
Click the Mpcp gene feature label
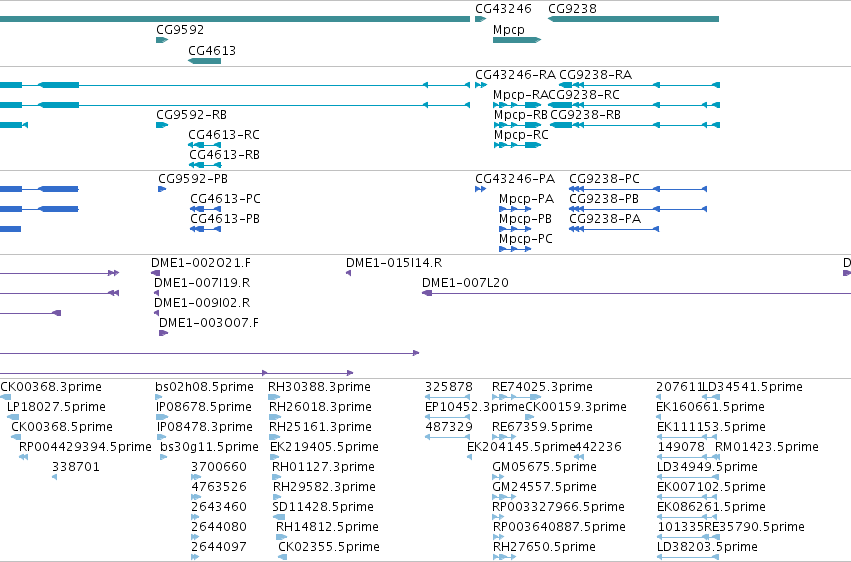[x=509, y=30]
